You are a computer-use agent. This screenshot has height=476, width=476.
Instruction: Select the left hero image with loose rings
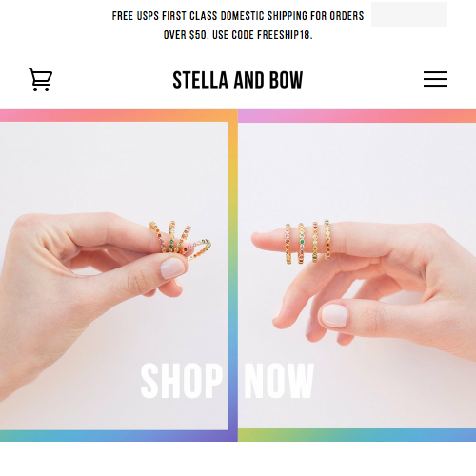tap(114, 276)
